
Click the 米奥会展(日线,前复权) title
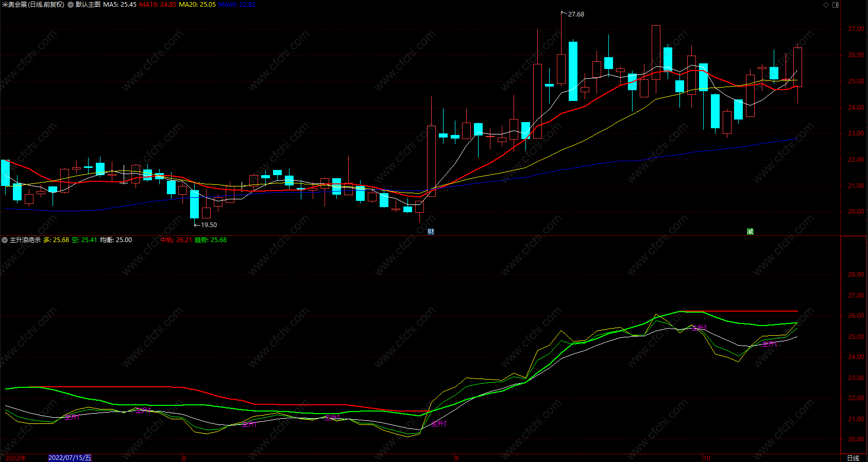33,5
